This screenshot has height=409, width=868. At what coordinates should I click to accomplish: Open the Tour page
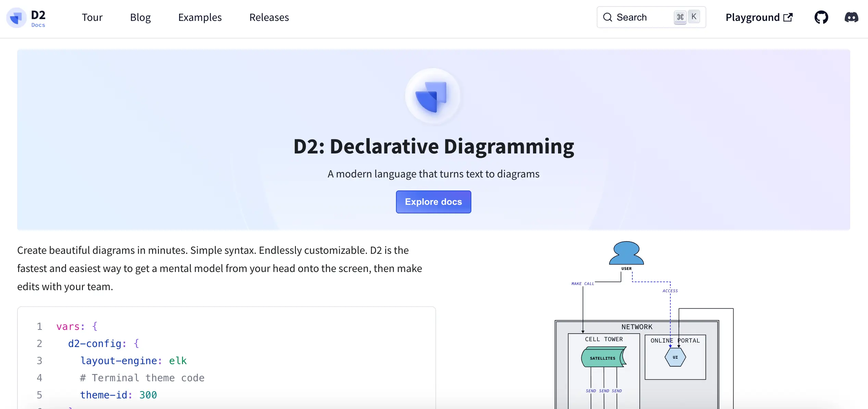(92, 17)
